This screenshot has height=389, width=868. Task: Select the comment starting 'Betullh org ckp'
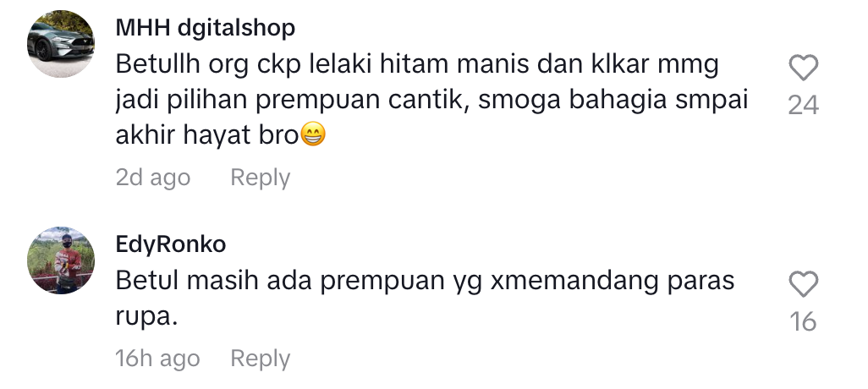(431, 100)
